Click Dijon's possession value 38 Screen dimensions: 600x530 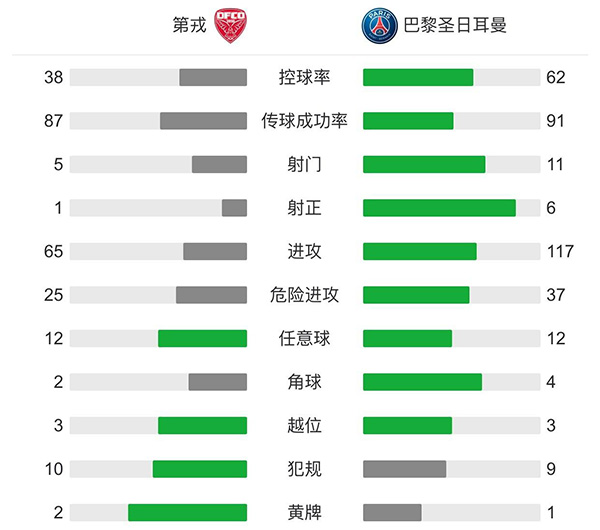click(54, 77)
